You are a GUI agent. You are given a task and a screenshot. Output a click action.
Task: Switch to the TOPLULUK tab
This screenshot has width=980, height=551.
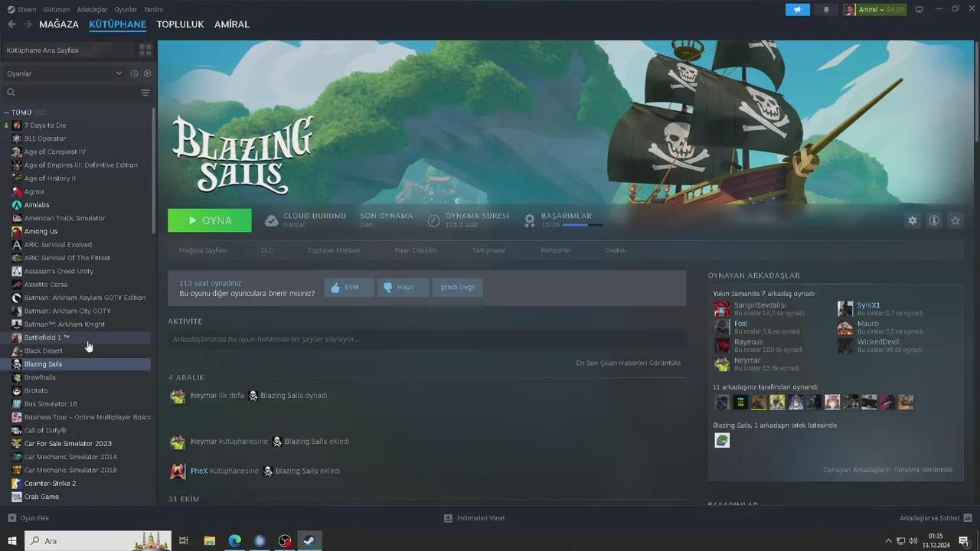point(180,24)
